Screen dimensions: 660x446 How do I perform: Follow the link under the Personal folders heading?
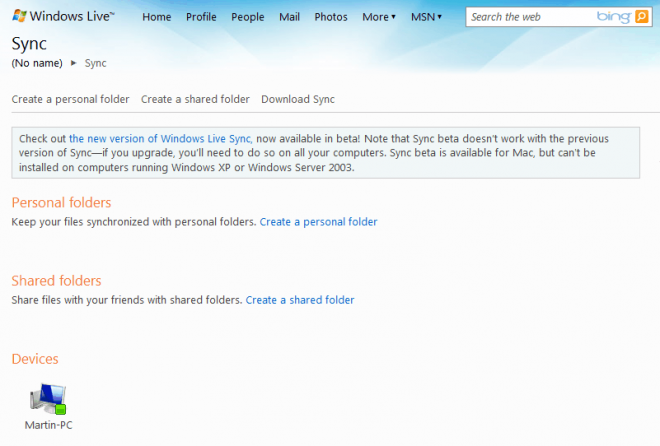pos(318,221)
